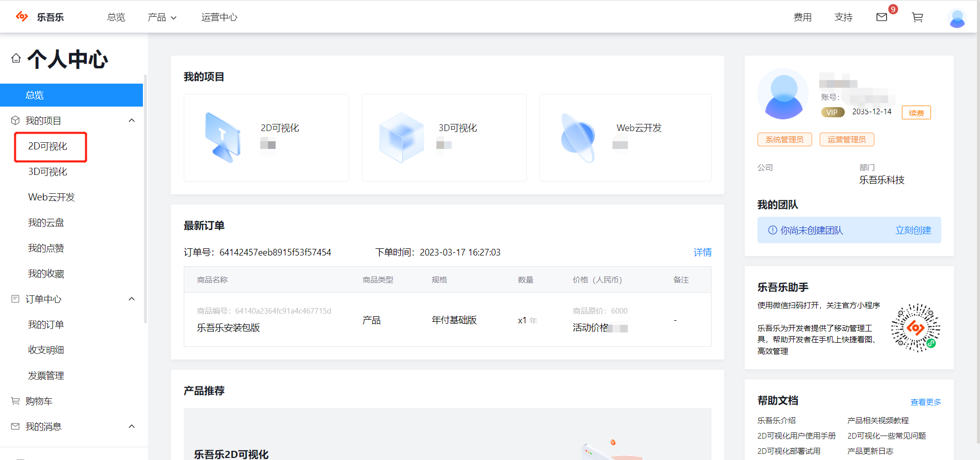Open 2D可视化用户使用手册 help doc
Image resolution: width=980 pixels, height=460 pixels.
pos(796,436)
